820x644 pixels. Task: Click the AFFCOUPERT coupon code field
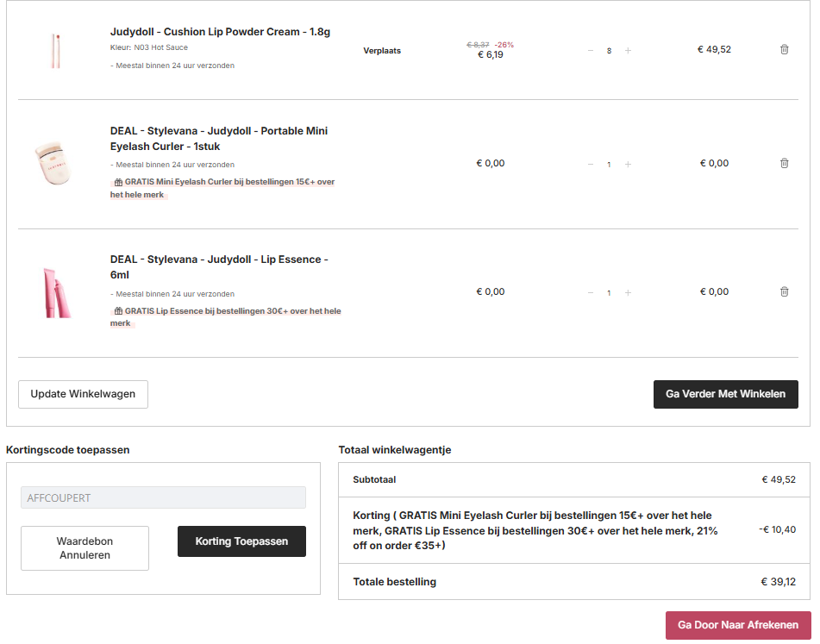163,497
